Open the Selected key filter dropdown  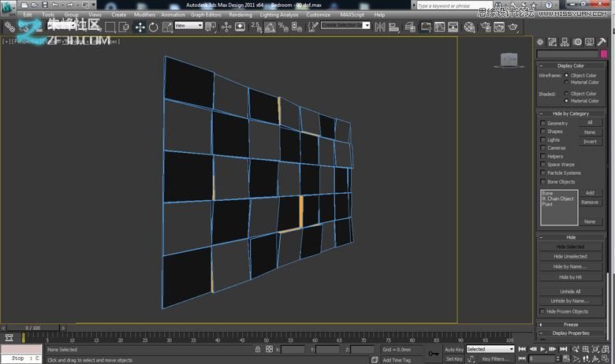(x=489, y=349)
